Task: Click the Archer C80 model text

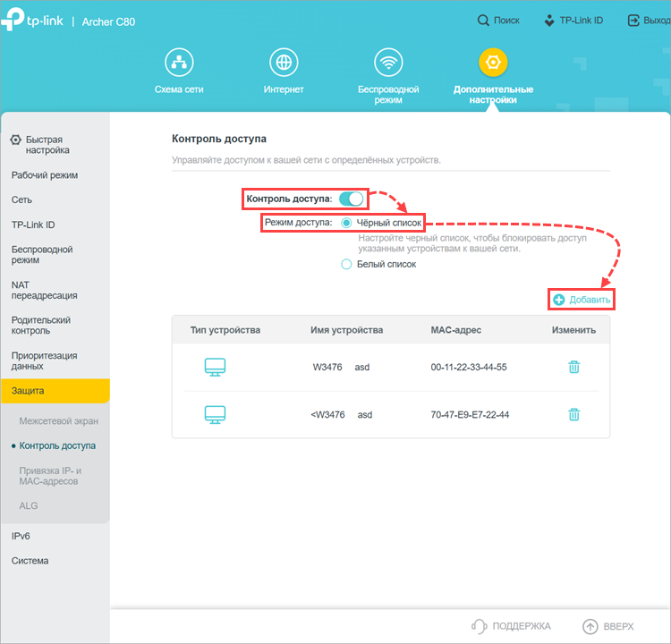Action: coord(108,21)
